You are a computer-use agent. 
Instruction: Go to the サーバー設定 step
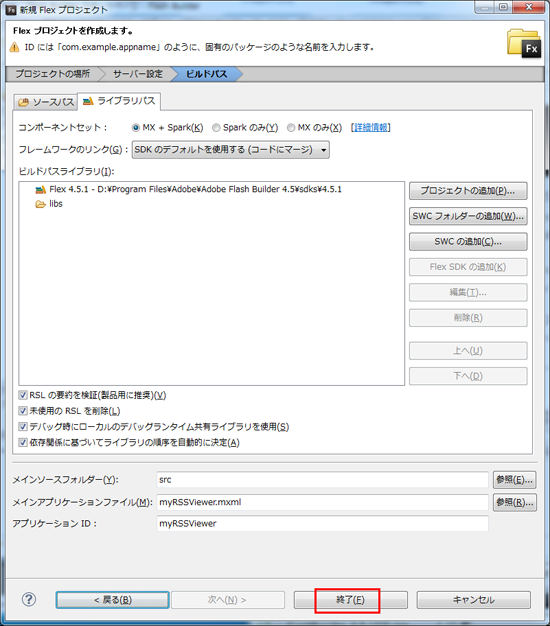tap(138, 74)
